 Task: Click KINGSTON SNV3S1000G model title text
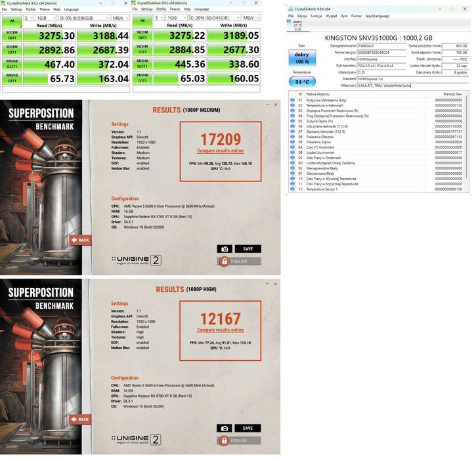point(378,38)
